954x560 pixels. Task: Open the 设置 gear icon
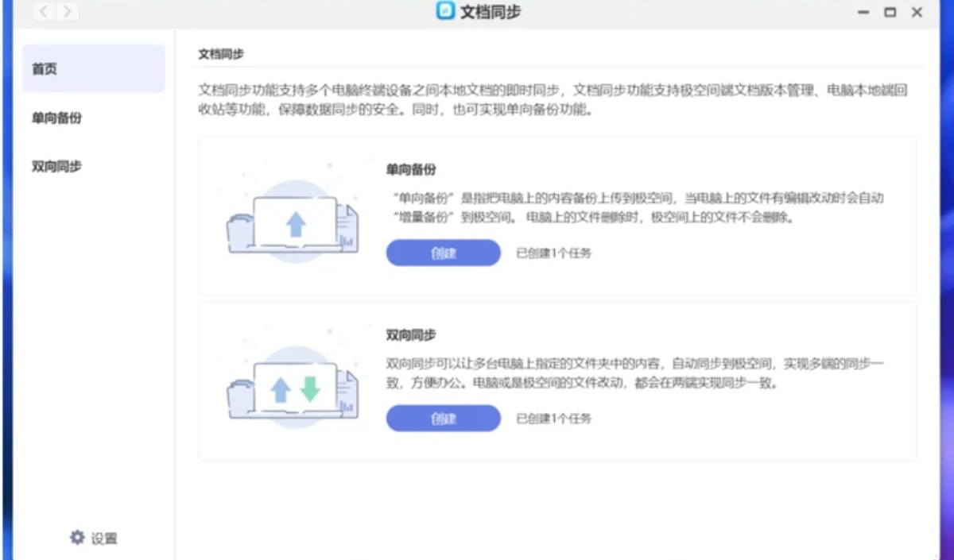77,537
